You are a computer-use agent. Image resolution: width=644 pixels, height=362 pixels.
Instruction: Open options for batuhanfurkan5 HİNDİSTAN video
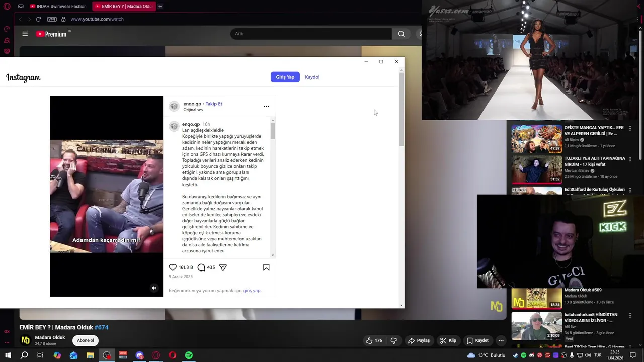(630, 316)
